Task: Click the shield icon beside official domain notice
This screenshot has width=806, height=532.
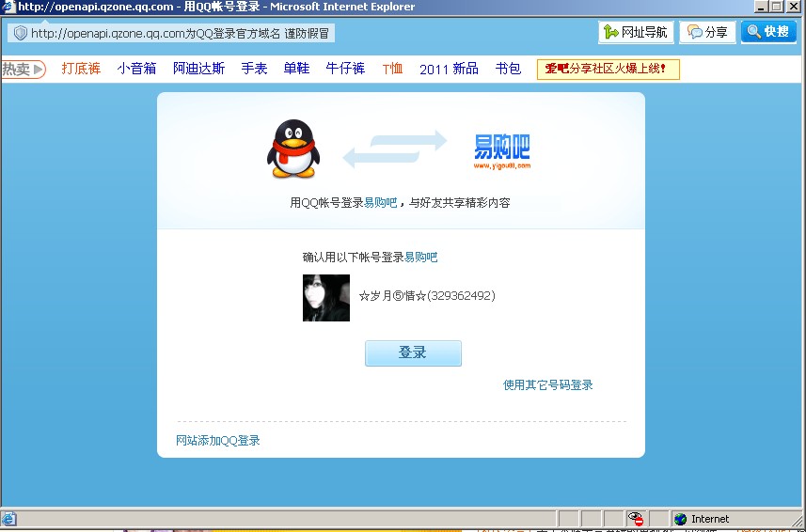Action: [x=20, y=34]
